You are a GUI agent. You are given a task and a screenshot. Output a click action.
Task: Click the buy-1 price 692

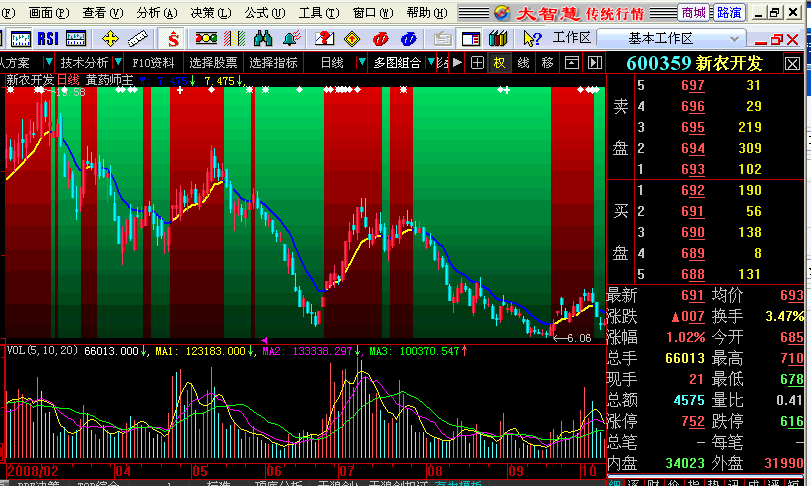pyautogui.click(x=693, y=190)
